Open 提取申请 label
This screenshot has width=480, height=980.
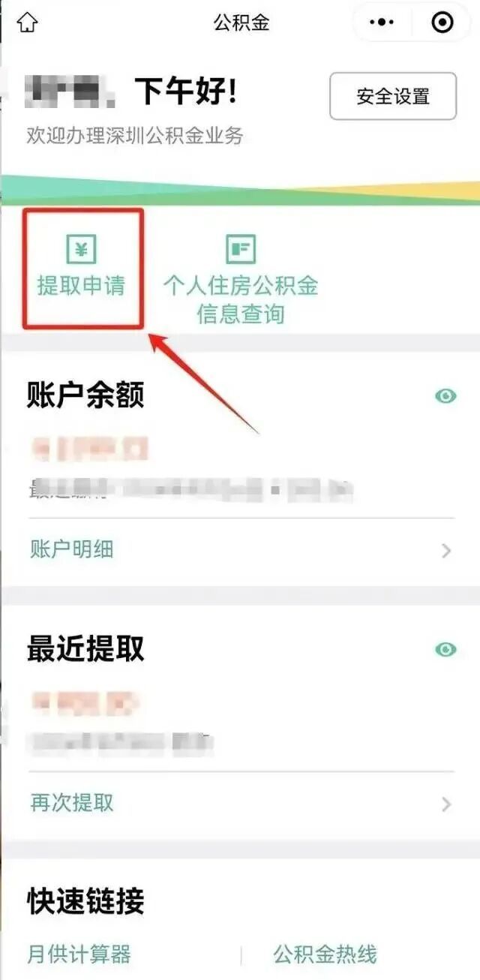click(81, 286)
